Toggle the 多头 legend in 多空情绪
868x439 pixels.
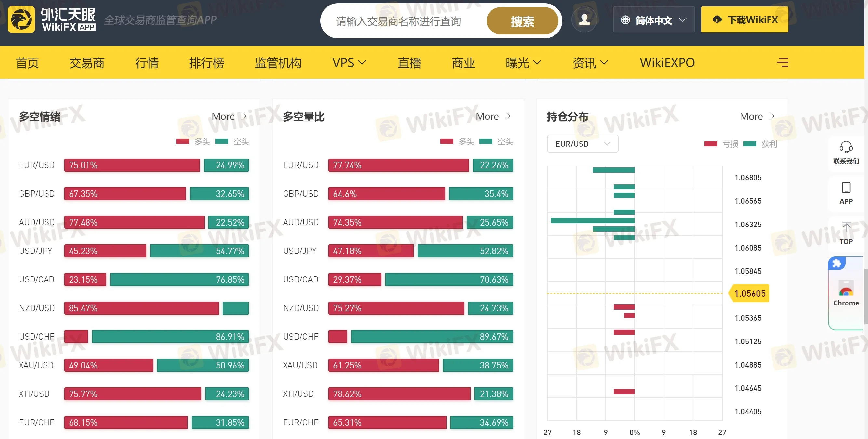click(192, 141)
